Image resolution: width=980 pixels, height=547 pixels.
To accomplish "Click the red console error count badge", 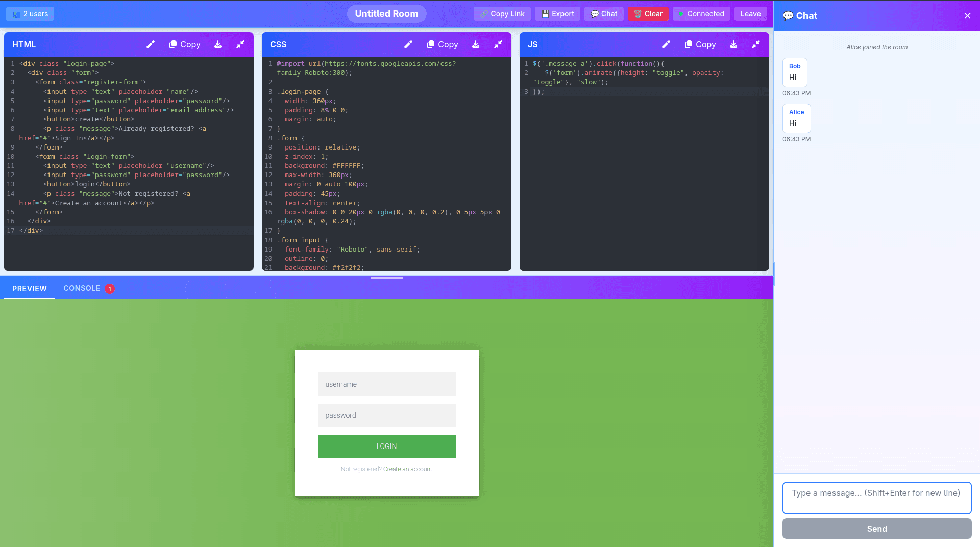I will point(110,289).
